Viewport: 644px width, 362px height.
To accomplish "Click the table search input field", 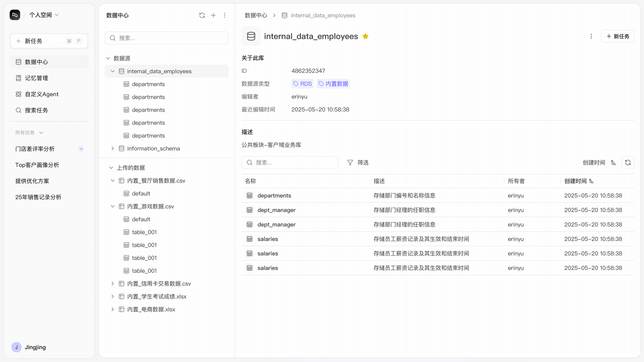I will click(x=294, y=162).
